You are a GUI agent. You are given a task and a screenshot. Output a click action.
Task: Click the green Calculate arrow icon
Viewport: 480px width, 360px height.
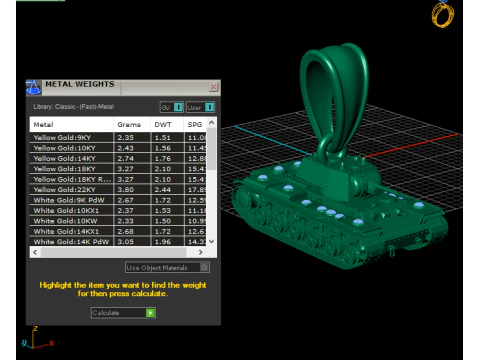(150, 313)
